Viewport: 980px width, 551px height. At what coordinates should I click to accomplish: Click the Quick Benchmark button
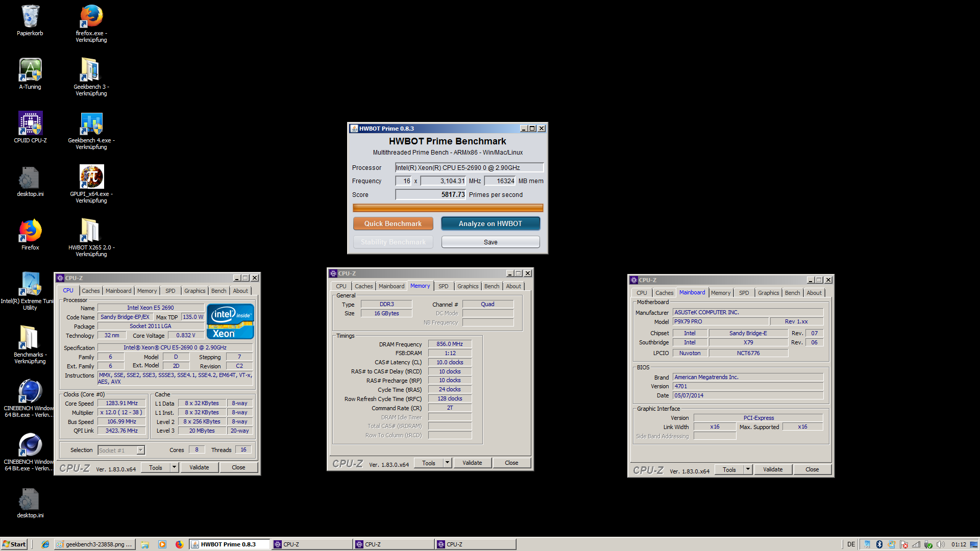pos(393,223)
